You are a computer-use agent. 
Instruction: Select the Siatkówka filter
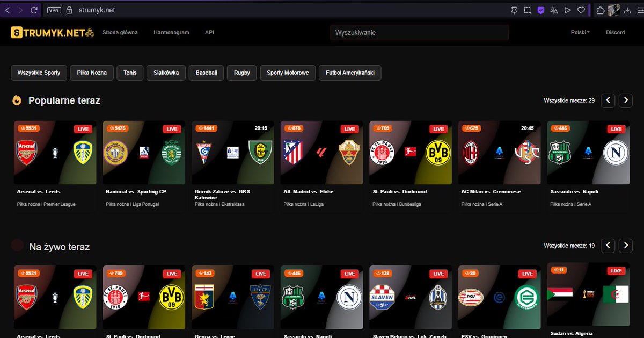click(166, 73)
